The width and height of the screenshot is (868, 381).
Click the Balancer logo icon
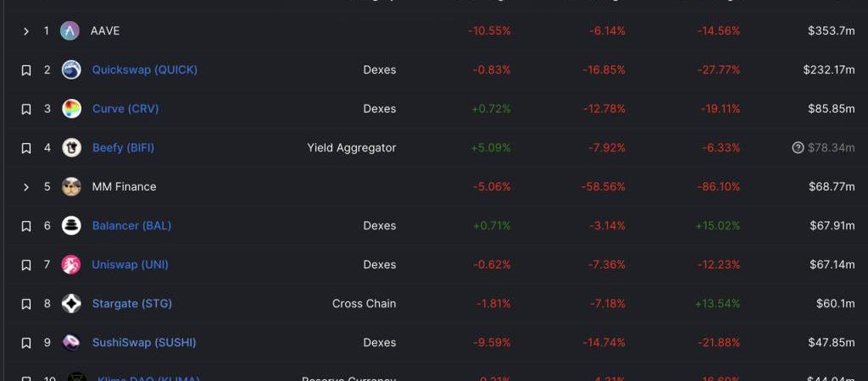(71, 226)
